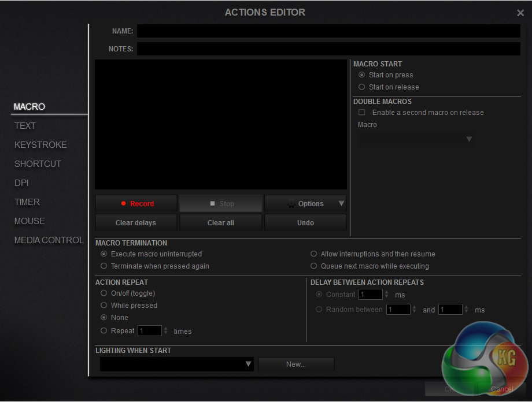Adjust the Repeat times stepper arrows

pos(166,331)
